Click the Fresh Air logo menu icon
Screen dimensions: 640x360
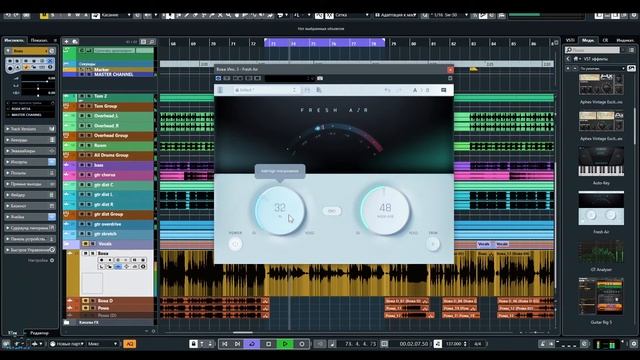(220, 90)
